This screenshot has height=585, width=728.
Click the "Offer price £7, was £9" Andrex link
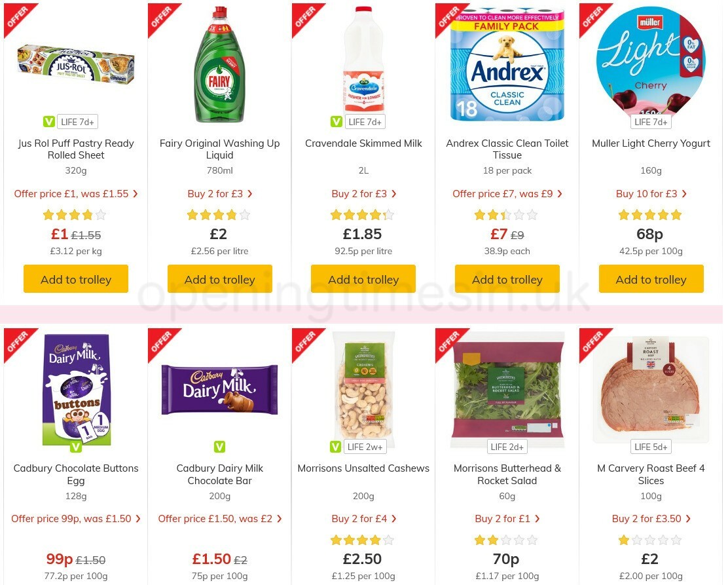pyautogui.click(x=507, y=193)
